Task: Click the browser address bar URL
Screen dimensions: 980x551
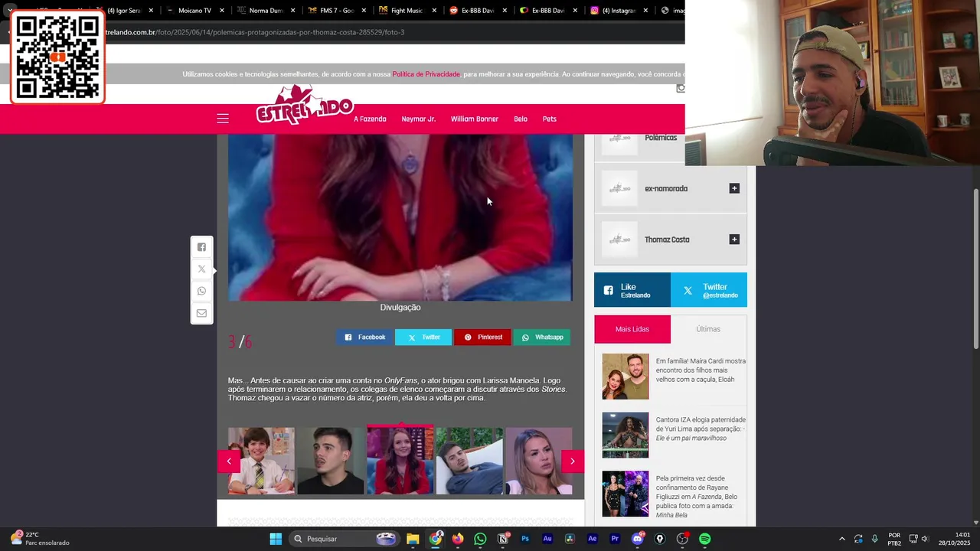Action: point(255,32)
